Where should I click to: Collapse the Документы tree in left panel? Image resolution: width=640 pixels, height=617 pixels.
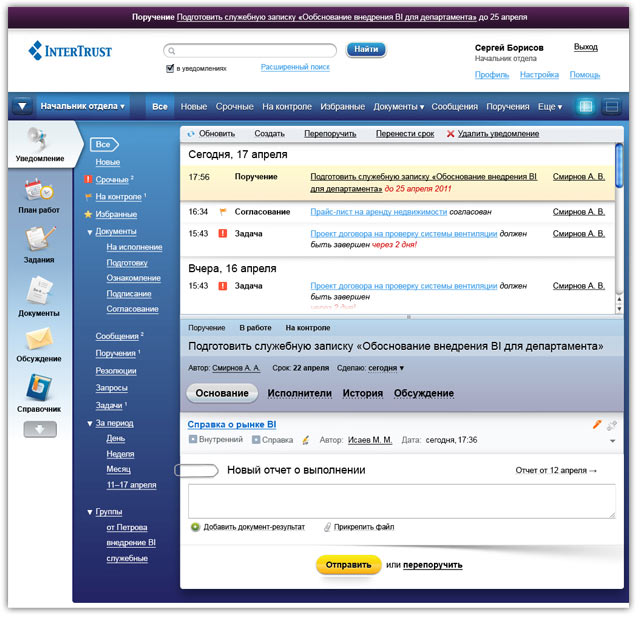click(x=90, y=232)
